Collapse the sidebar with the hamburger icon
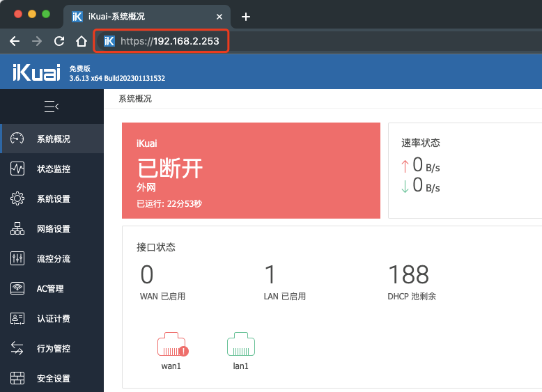This screenshot has height=392, width=542. coord(52,107)
